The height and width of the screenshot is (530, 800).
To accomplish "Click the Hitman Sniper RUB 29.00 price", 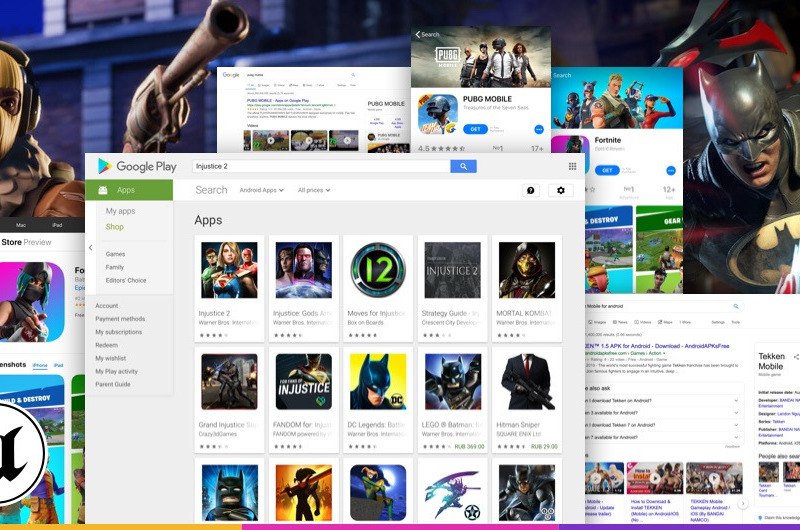I will coord(544,447).
